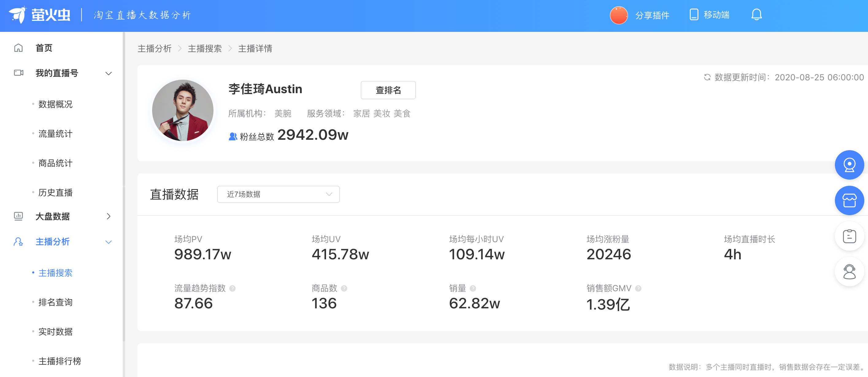Click the notification bell icon
This screenshot has height=377, width=868.
click(x=756, y=15)
